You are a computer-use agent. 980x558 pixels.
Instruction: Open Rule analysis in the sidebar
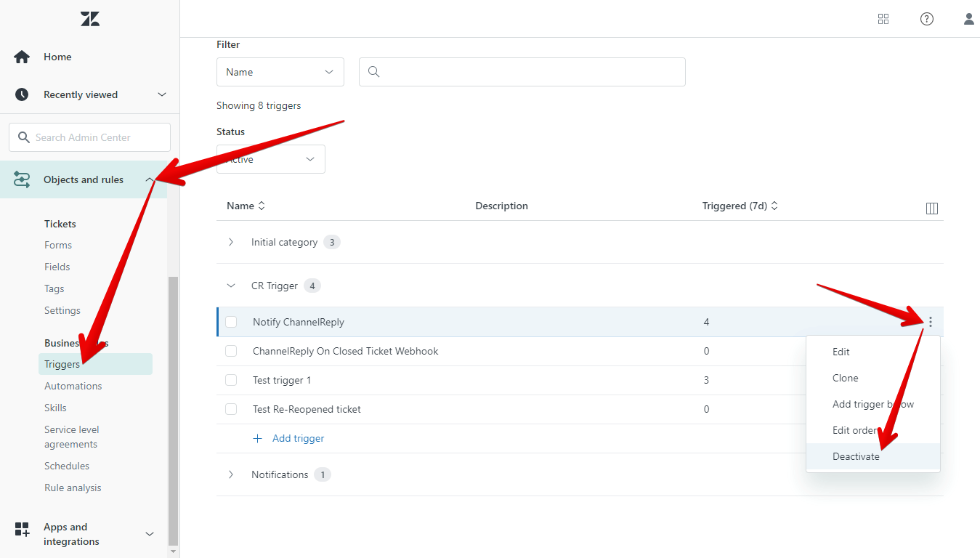click(73, 488)
